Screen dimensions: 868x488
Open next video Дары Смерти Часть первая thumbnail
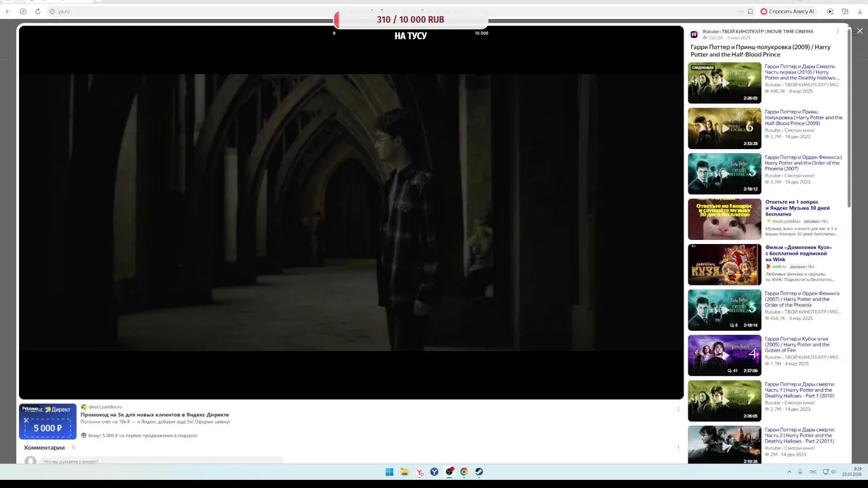[x=724, y=83]
